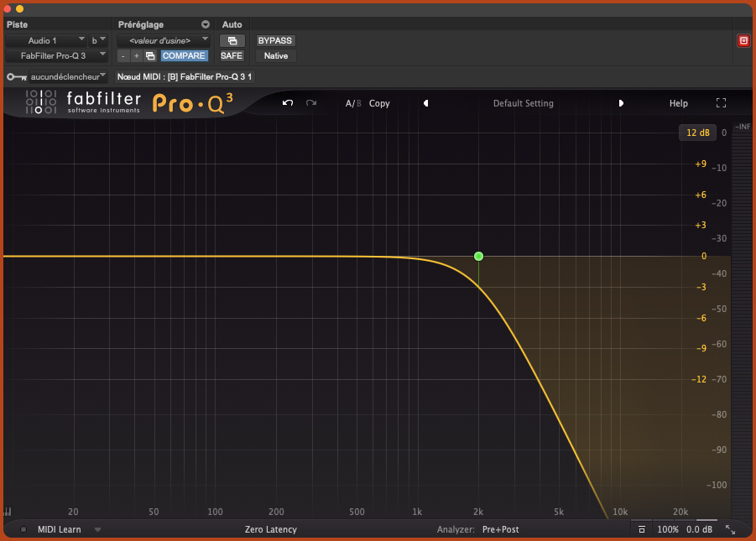Open the valeur d'usine preset dropdown
The height and width of the screenshot is (541, 756).
tap(163, 40)
